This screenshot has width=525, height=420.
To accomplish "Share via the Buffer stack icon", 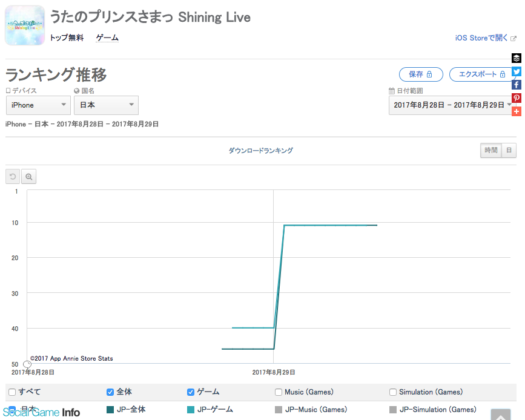I will click(517, 58).
